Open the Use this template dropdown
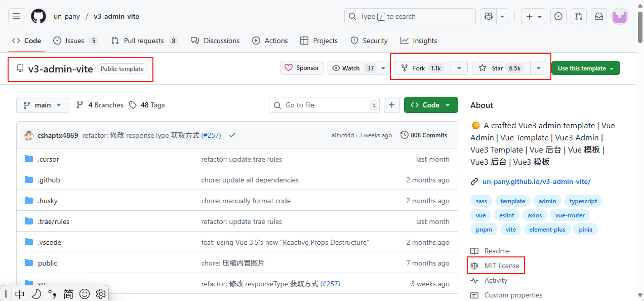 coord(586,68)
